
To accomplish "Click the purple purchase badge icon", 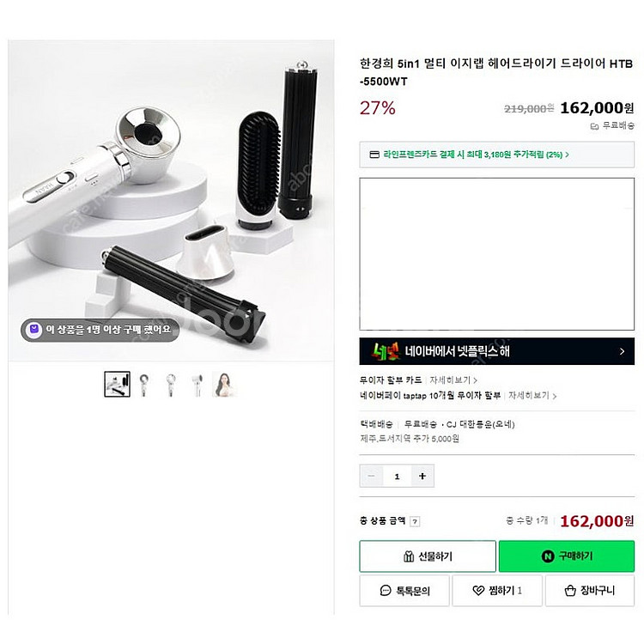I will [x=33, y=330].
